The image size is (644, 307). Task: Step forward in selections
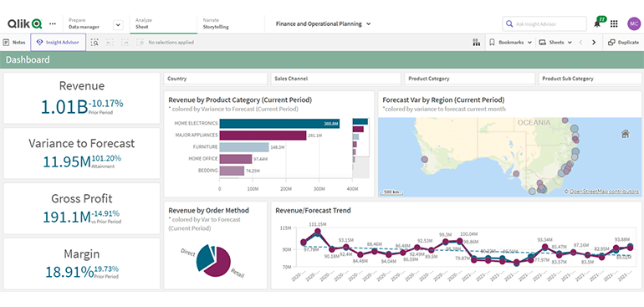coord(125,43)
